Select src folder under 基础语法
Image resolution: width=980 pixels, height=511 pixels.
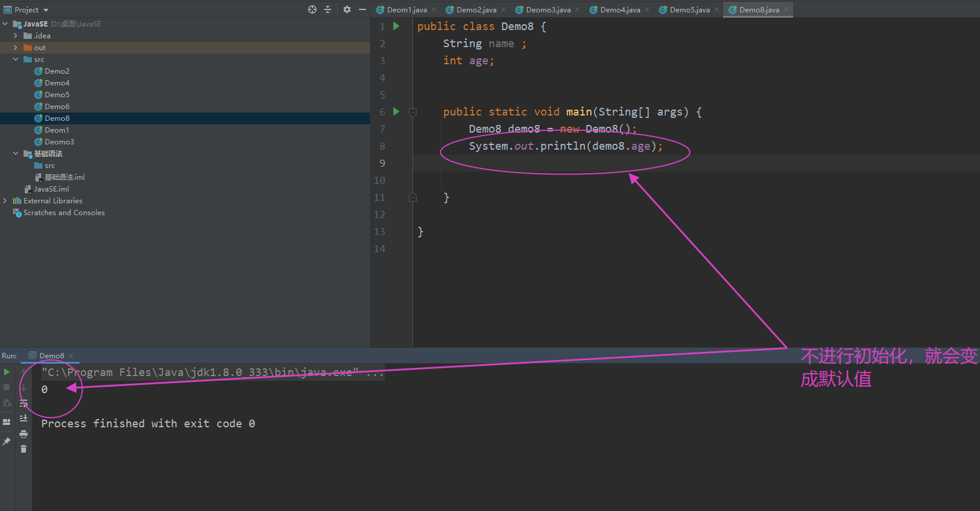click(x=50, y=166)
